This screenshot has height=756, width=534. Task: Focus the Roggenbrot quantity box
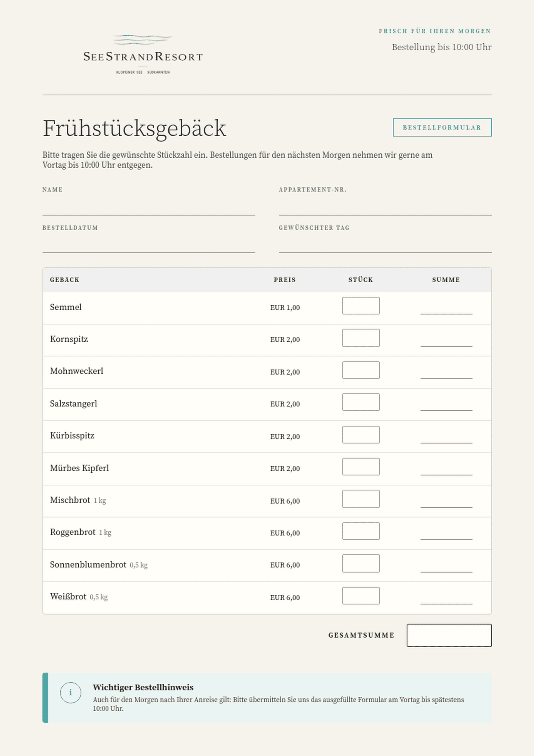pyautogui.click(x=361, y=531)
